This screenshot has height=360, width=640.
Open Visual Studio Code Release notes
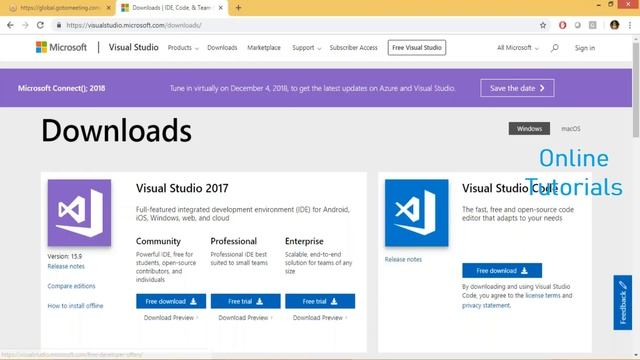click(x=403, y=259)
